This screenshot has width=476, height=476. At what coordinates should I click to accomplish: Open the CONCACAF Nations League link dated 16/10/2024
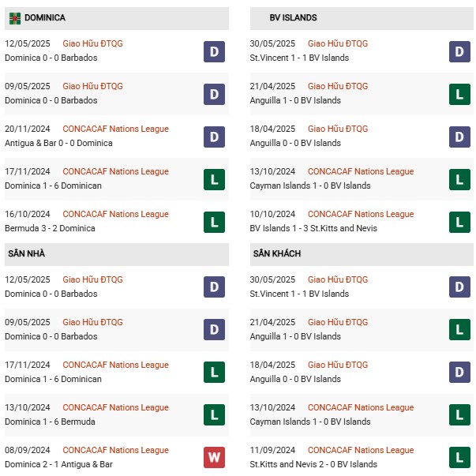[115, 215]
